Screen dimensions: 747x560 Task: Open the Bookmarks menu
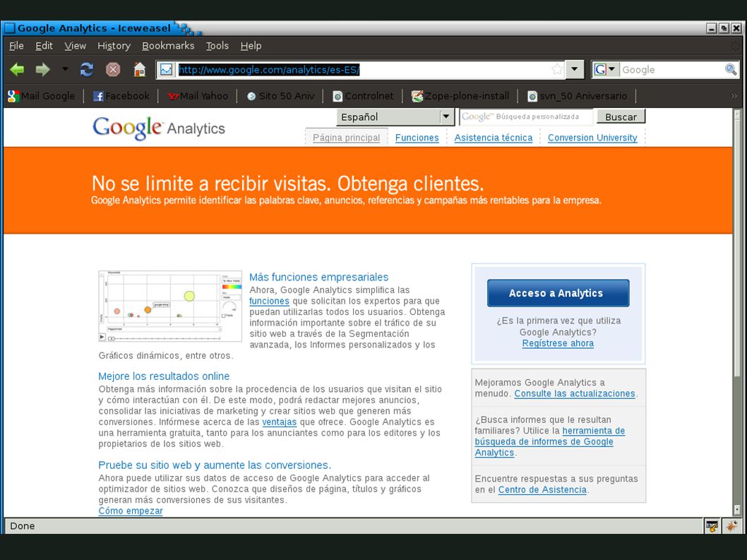click(x=168, y=46)
